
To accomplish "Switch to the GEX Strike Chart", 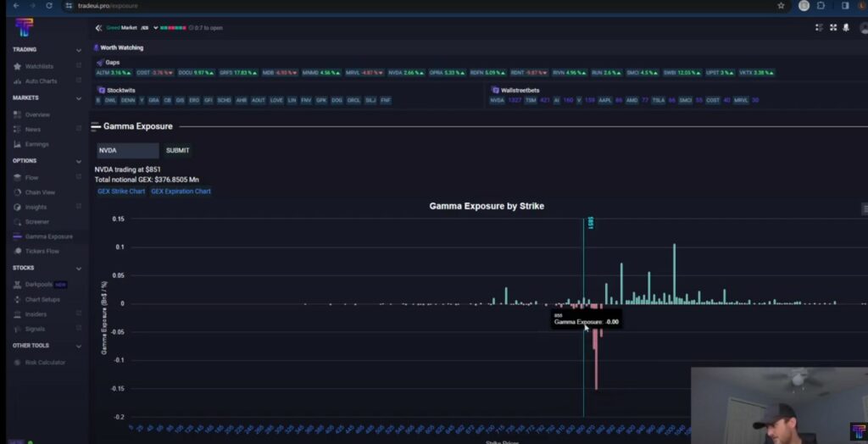I will click(x=121, y=191).
